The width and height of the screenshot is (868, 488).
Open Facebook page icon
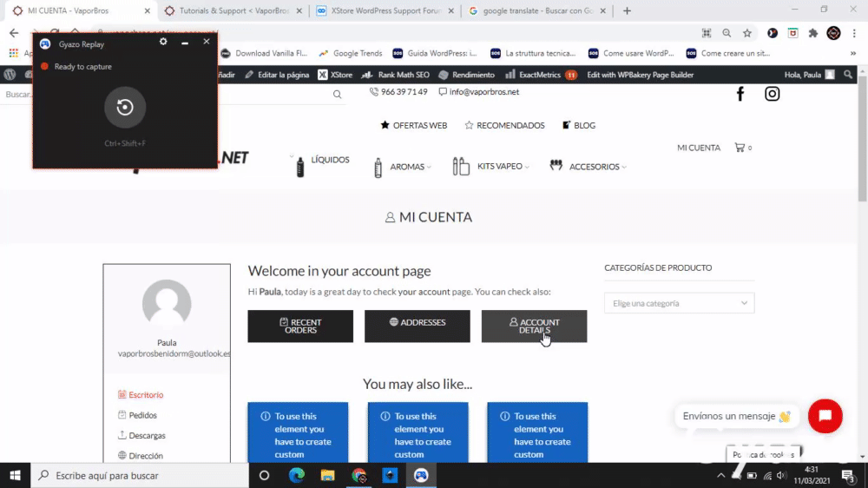[740, 94]
